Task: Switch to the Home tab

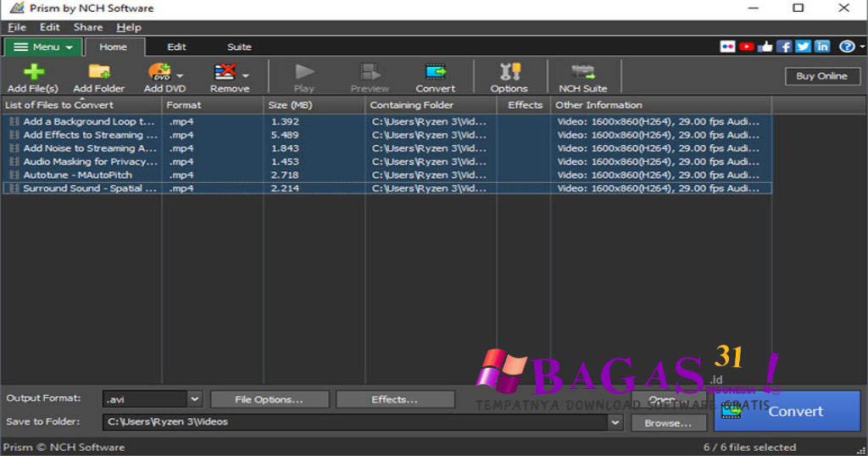Action: (114, 47)
